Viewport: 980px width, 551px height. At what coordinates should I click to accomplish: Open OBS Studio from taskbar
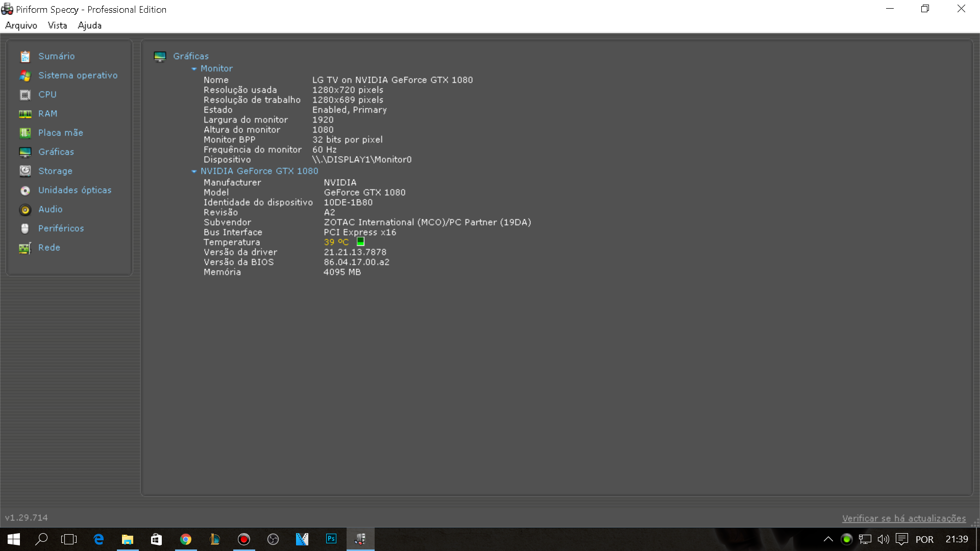click(x=273, y=539)
